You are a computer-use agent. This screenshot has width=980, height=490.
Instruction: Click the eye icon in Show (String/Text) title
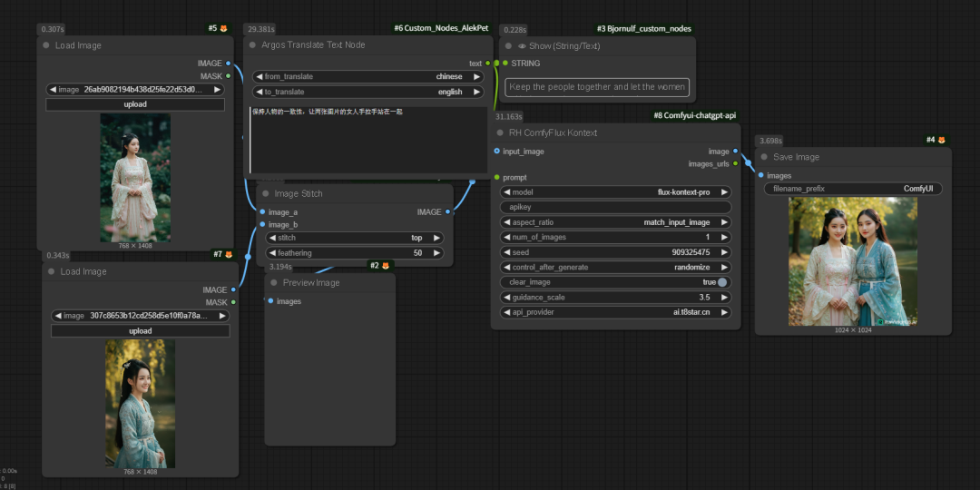pos(524,46)
